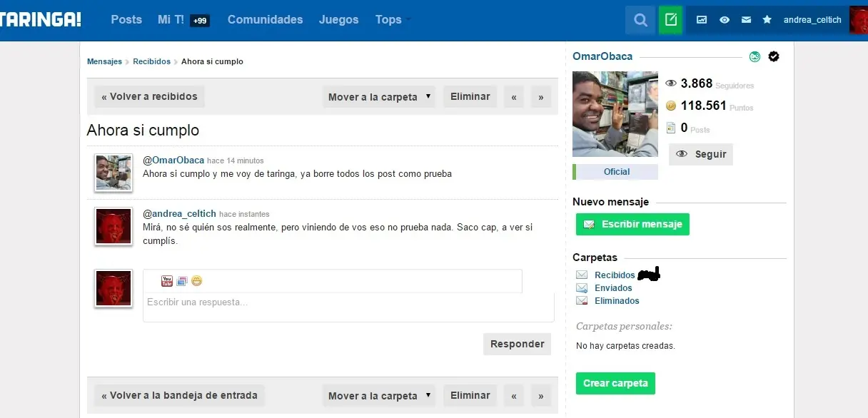Open the messages envelope icon in navbar
The image size is (868, 418).
(746, 20)
